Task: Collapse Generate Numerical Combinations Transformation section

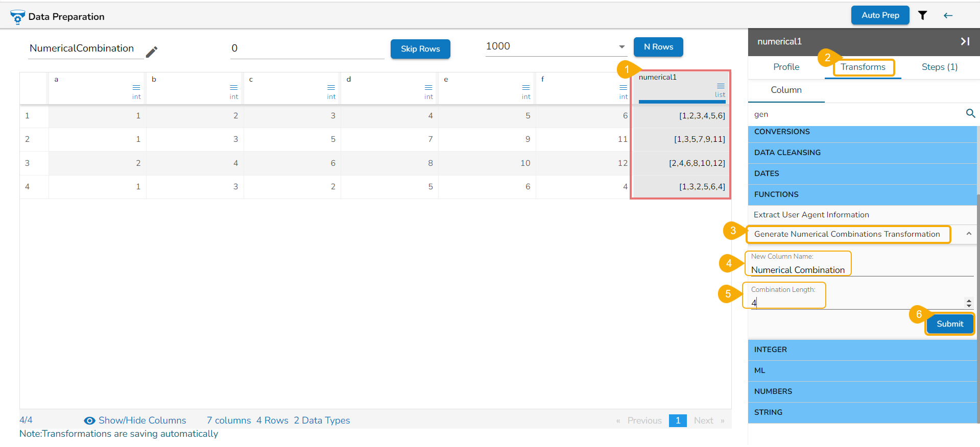Action: [x=969, y=234]
